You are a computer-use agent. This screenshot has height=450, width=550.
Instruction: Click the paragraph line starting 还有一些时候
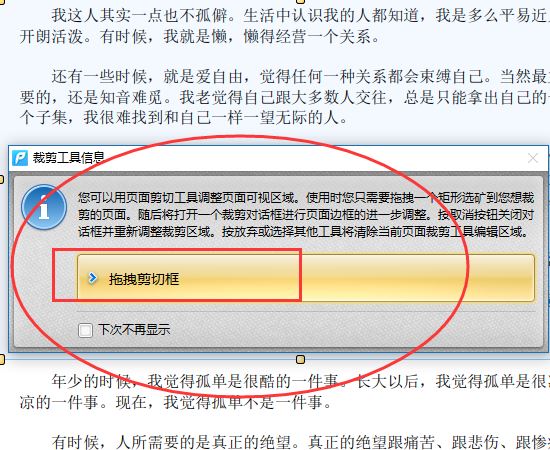(301, 76)
